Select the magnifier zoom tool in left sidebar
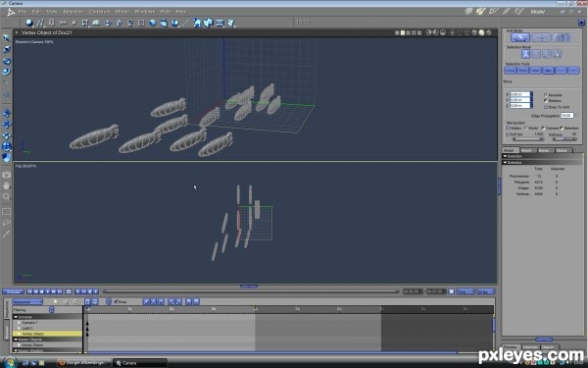The image size is (588, 368). [7, 197]
